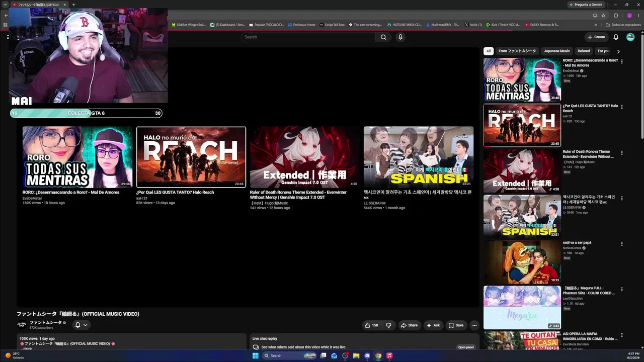Open the HATSUNE MIKU bookmark
Image resolution: width=644 pixels, height=362 pixels.
coord(405,25)
